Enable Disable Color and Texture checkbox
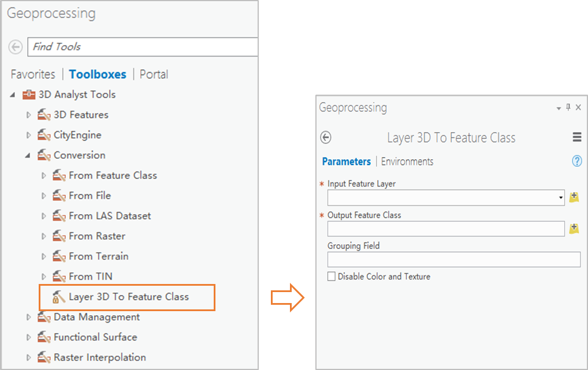Screen dimensions: 588x370 [x=332, y=276]
